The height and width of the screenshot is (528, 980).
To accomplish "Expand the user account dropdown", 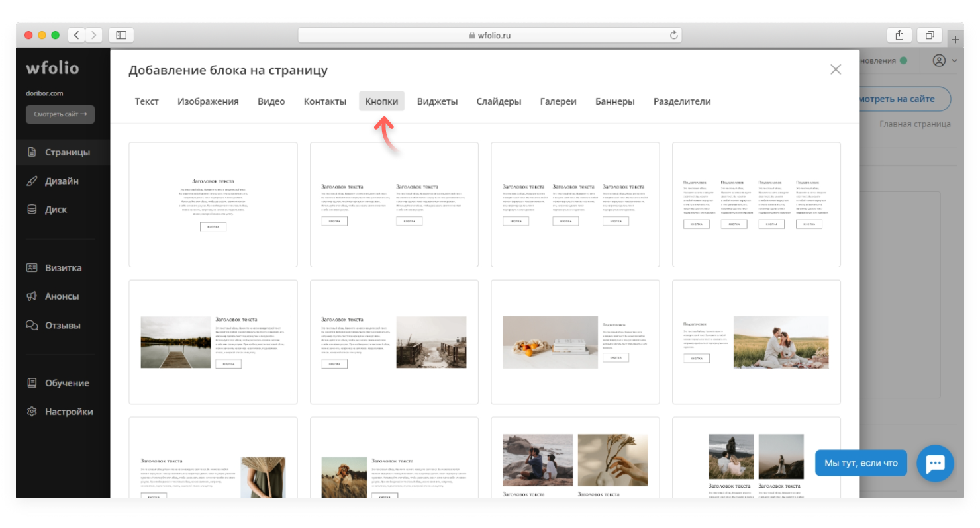I will pyautogui.click(x=945, y=60).
